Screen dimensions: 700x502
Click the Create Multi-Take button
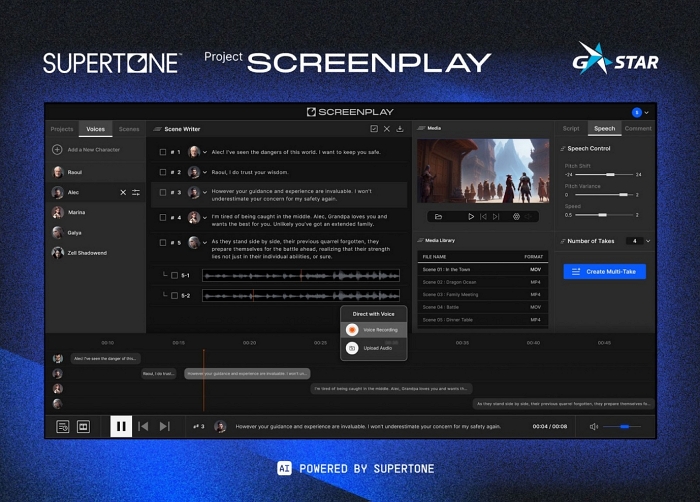coord(605,272)
